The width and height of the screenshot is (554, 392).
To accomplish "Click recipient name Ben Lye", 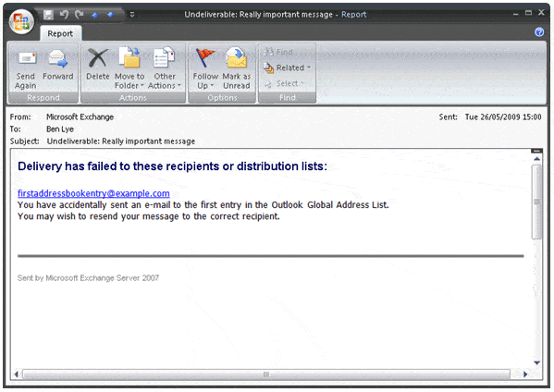I will point(60,129).
